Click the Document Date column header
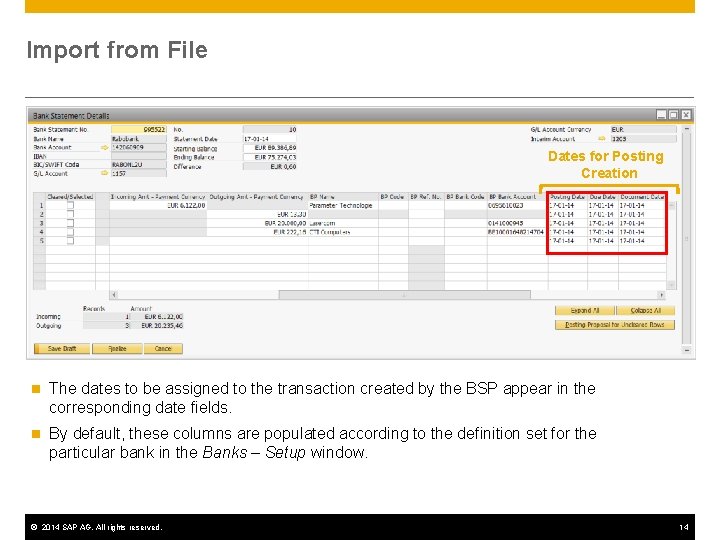The image size is (720, 540). coord(642,197)
